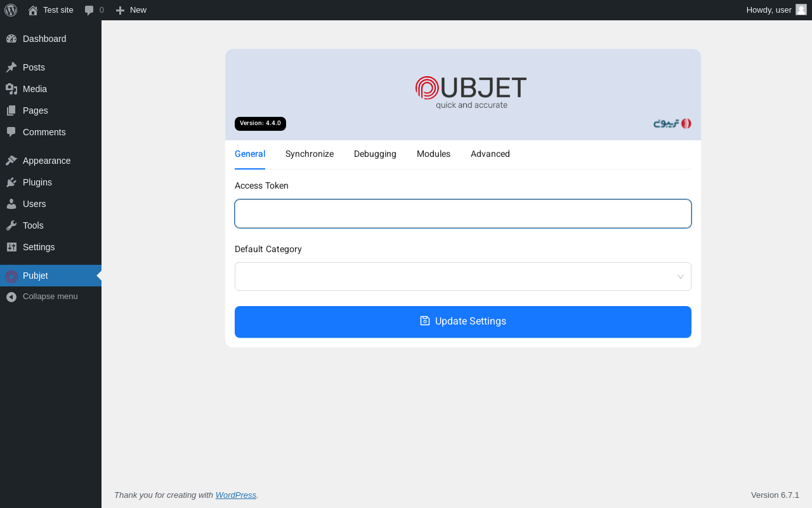812x508 pixels.
Task: Open the Default Category dropdown
Action: [463, 277]
